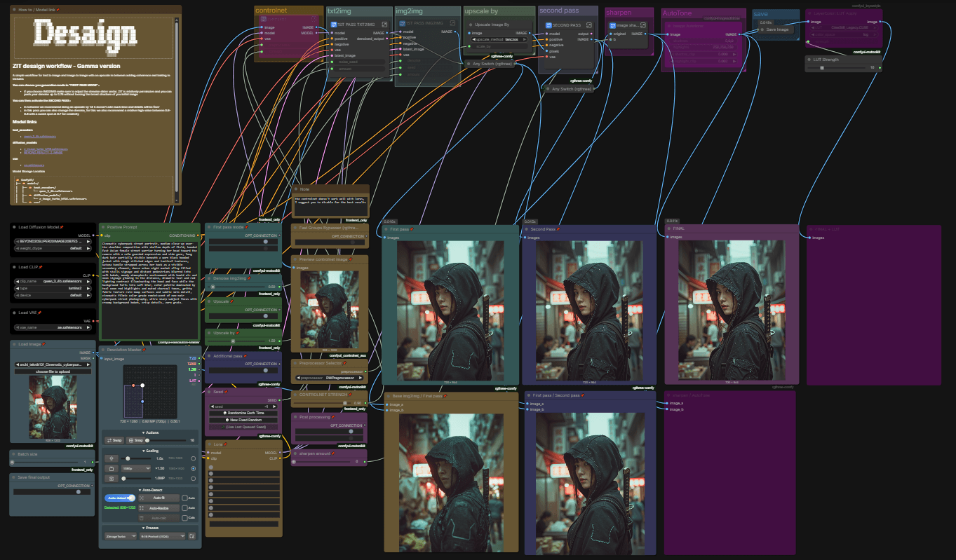Open the 1080p resolution dropdown
Viewport: 956px width, 560px height.
(x=136, y=468)
